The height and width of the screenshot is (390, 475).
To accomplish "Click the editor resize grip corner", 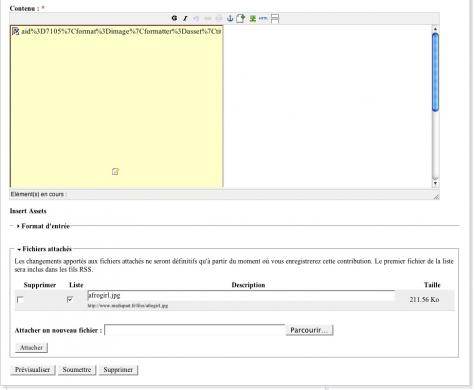I will (436, 197).
